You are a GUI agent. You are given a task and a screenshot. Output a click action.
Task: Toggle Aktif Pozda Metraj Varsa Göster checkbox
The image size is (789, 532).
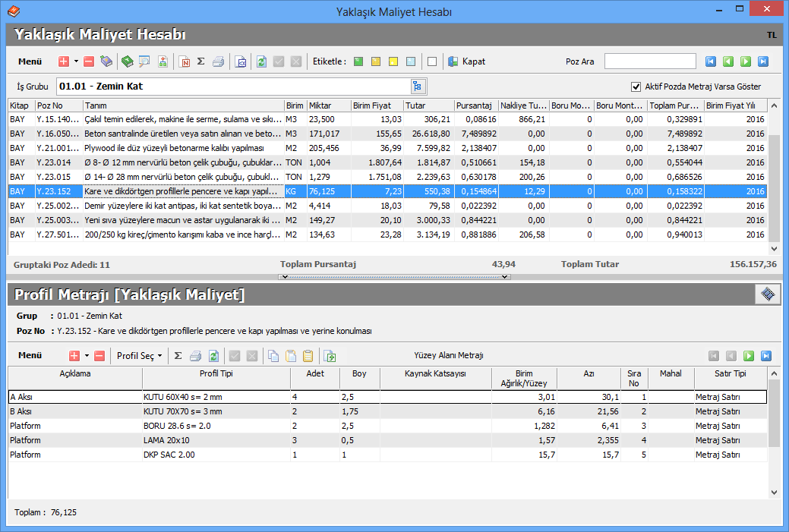pos(636,87)
